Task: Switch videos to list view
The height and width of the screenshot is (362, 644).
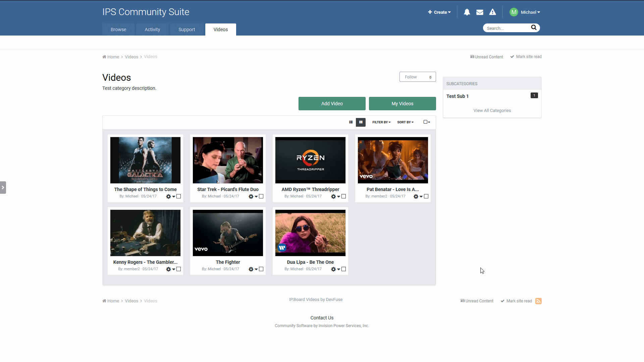Action: [351, 122]
